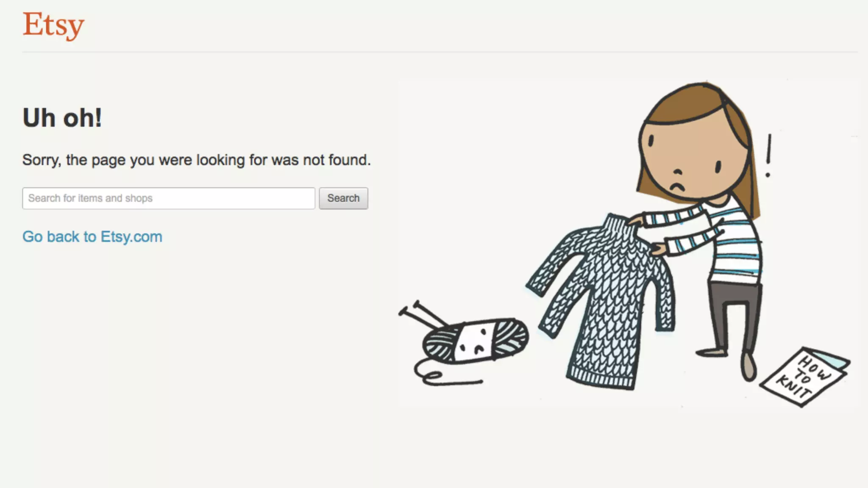Image resolution: width=868 pixels, height=488 pixels.
Task: Focus the 'Search for items and shops' field
Action: pyautogui.click(x=169, y=198)
